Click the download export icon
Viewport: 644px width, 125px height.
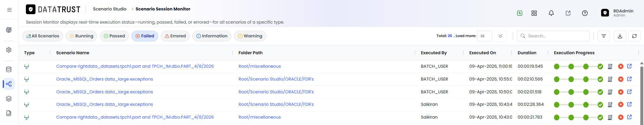(x=620, y=36)
